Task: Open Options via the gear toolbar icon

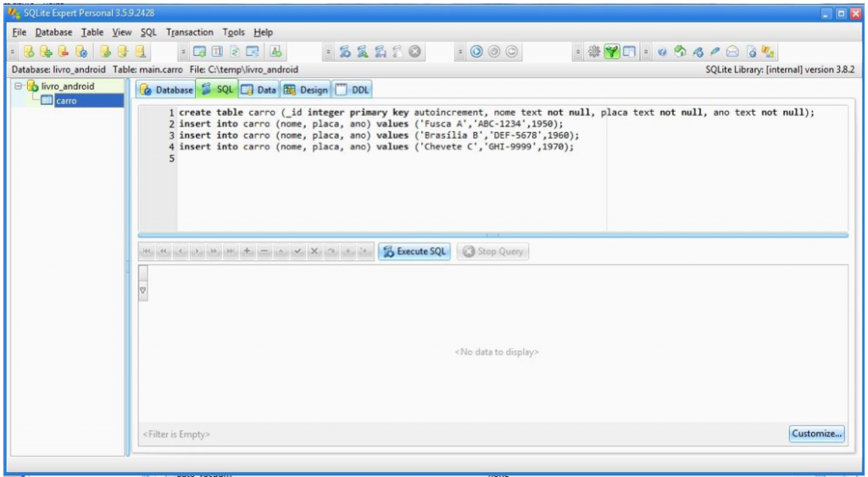Action: point(594,52)
